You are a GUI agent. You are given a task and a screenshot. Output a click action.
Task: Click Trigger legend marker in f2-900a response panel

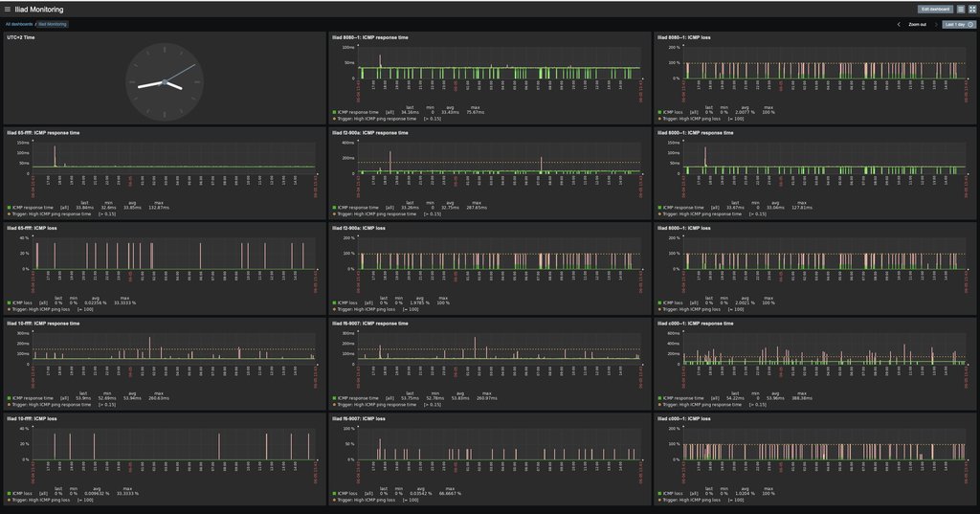pos(334,214)
